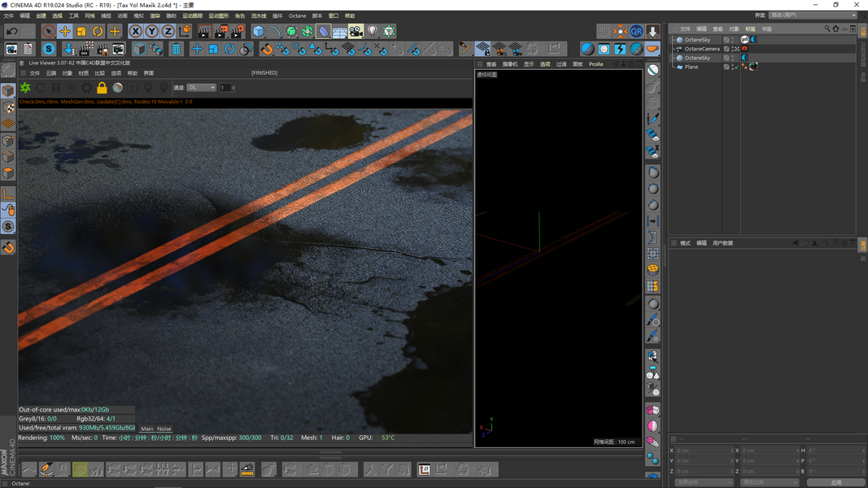Viewport: 868px width, 488px height.
Task: Click the Undo arrow icon
Action: coord(11,32)
